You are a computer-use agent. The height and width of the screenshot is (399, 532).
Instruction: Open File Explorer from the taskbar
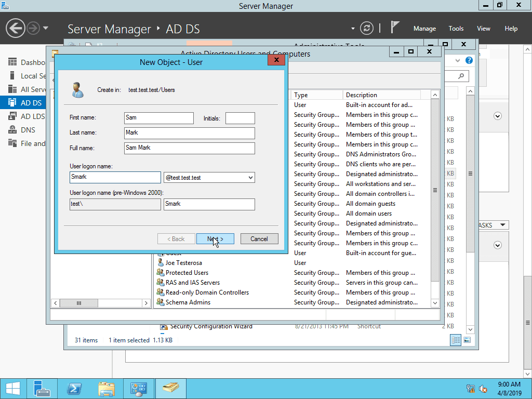(106, 389)
